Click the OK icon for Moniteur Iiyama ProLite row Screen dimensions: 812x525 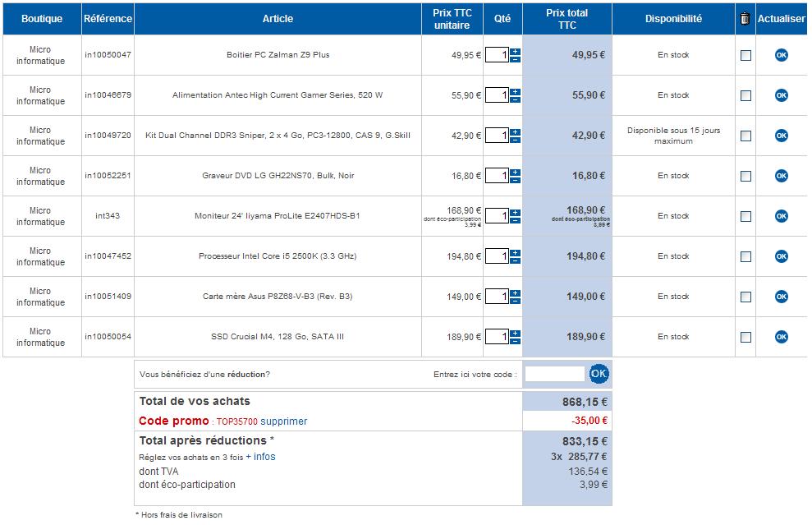click(781, 216)
